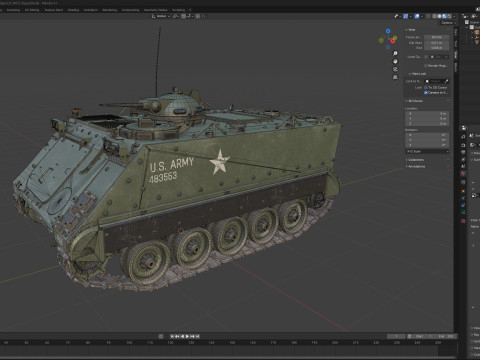Screen dimensions: 480x360
Task: Collapse the 3D Cursor panel section
Action: (414, 101)
